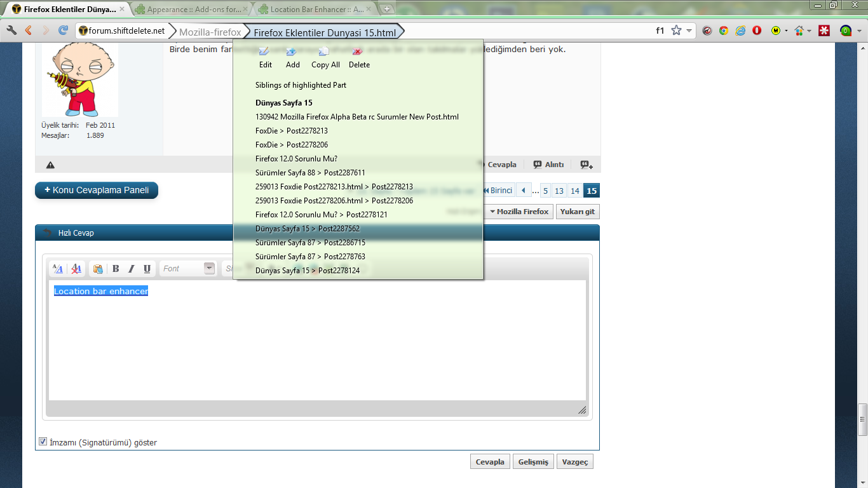Click Gelişmiş button
This screenshot has width=868, height=488.
tap(533, 462)
